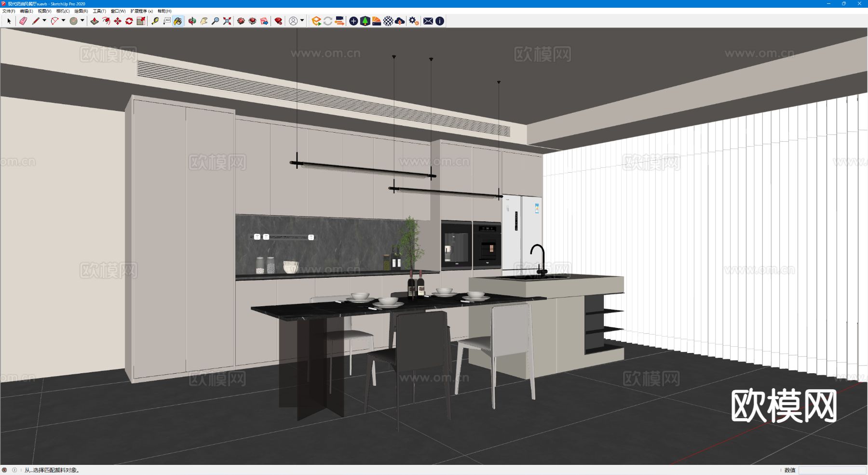The height and width of the screenshot is (475, 868).
Task: Select the Text label tool
Action: (167, 21)
